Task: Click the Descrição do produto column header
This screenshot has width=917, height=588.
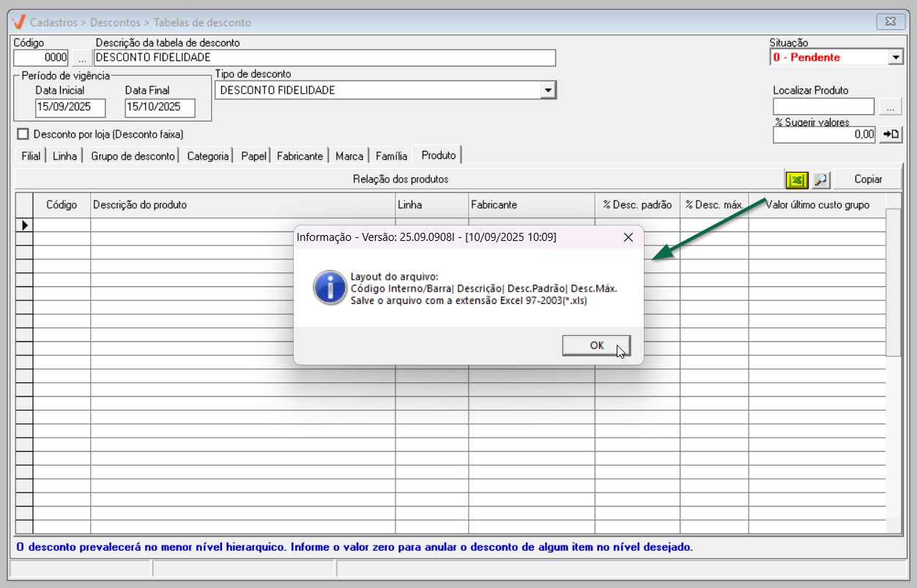Action: [242, 205]
